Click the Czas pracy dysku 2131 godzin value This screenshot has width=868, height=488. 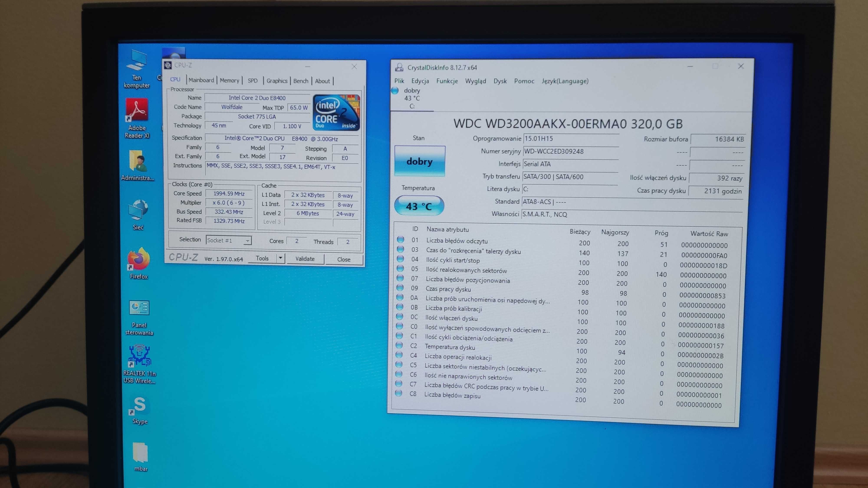[x=716, y=191]
